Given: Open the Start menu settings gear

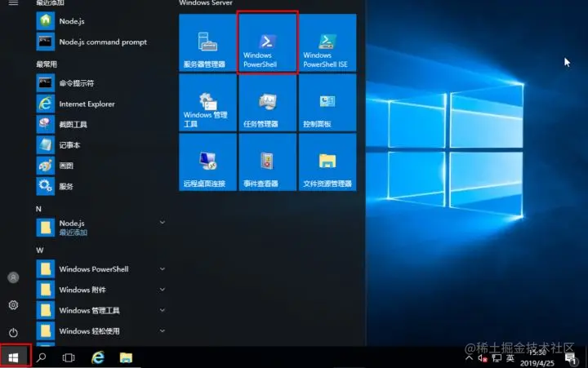Looking at the screenshot, I should point(13,305).
